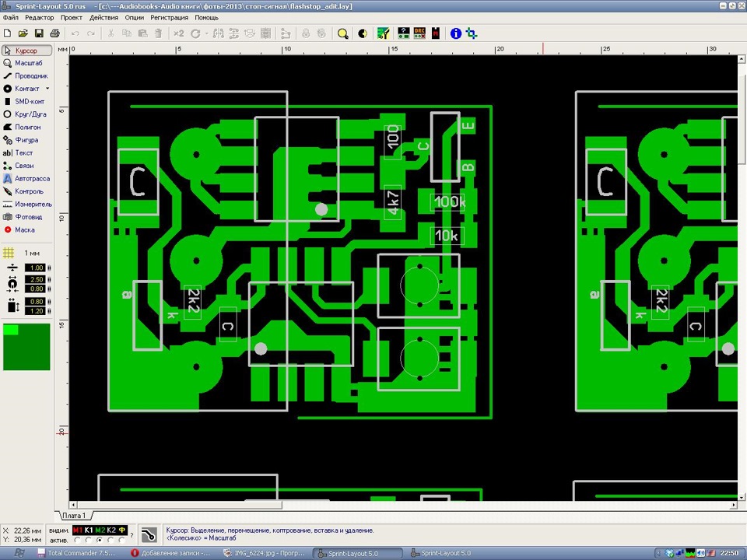Select the Полигон tool
Image resolution: width=747 pixels, height=560 pixels.
click(x=26, y=127)
